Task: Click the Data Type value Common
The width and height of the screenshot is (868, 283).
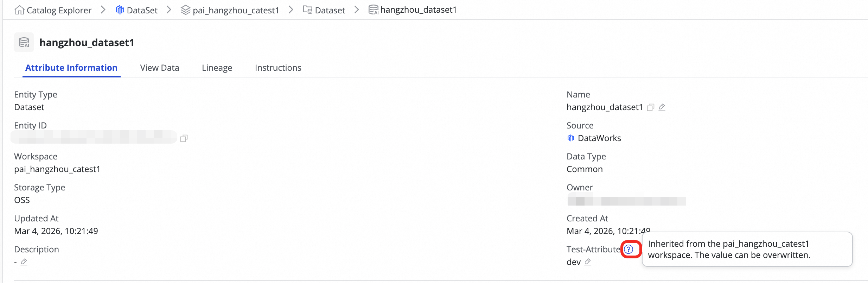Action: pyautogui.click(x=585, y=169)
